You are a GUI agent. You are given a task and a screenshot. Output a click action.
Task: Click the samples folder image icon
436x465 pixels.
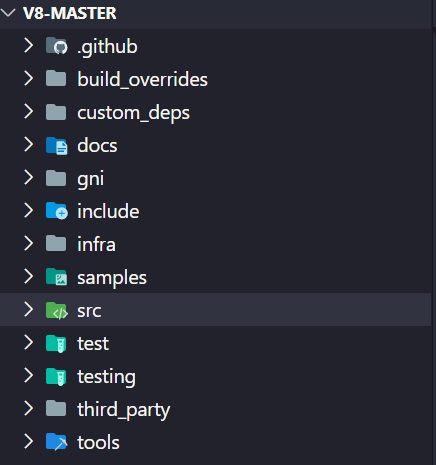pyautogui.click(x=56, y=277)
